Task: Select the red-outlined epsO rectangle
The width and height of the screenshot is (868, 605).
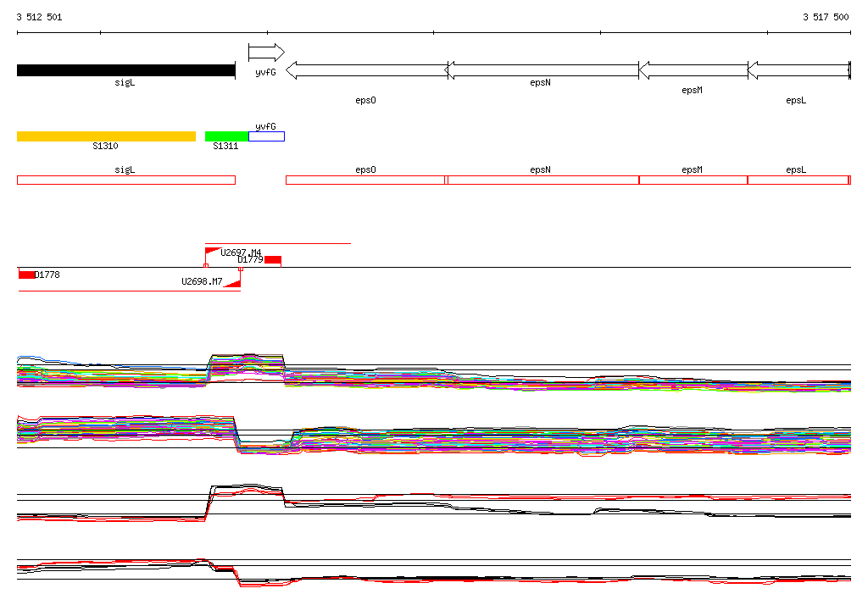Action: [365, 180]
